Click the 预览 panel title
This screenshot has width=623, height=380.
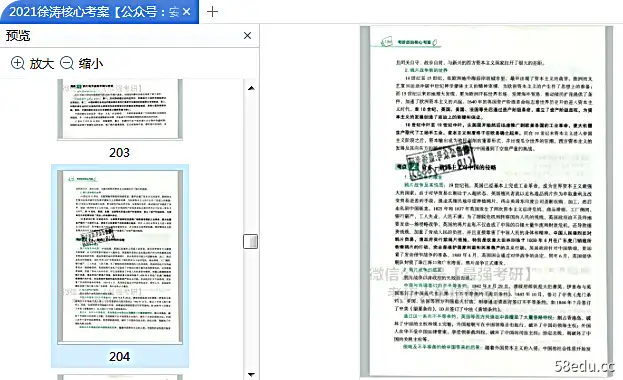18,36
